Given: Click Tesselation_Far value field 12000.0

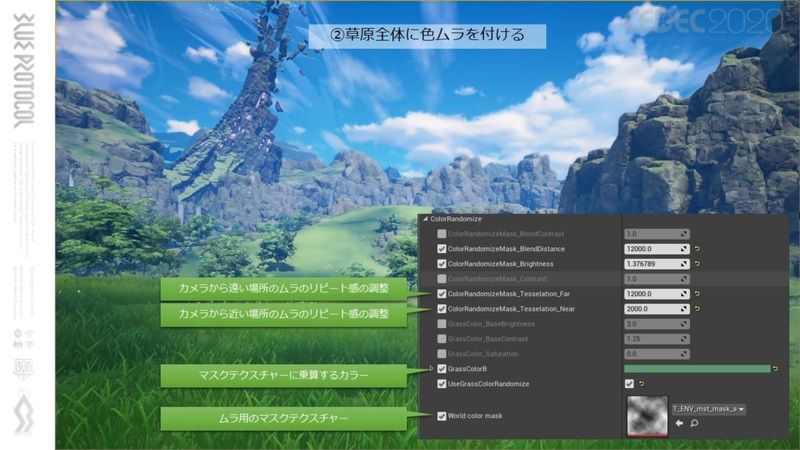Looking at the screenshot, I should [x=657, y=294].
